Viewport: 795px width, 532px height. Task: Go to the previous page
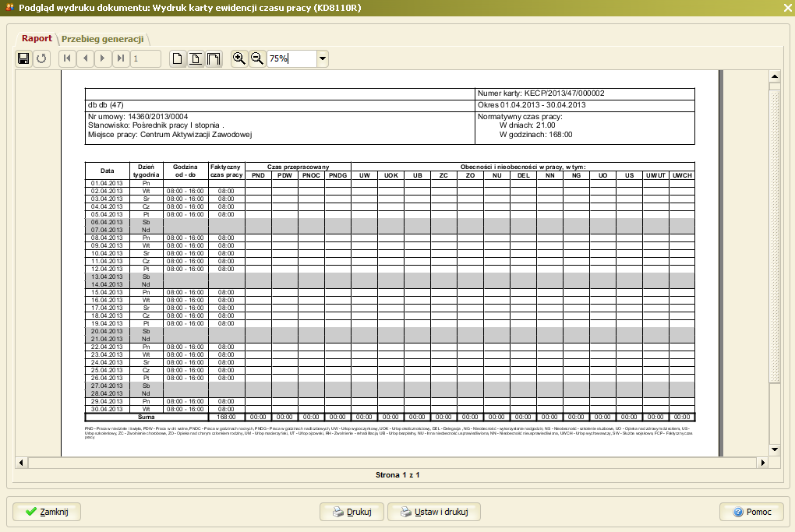point(85,58)
